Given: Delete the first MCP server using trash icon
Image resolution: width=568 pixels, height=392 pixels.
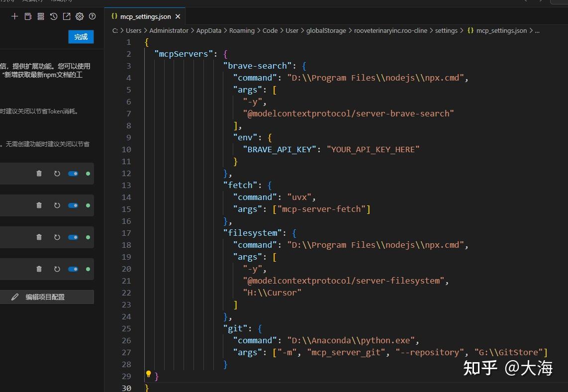Looking at the screenshot, I should pos(39,174).
